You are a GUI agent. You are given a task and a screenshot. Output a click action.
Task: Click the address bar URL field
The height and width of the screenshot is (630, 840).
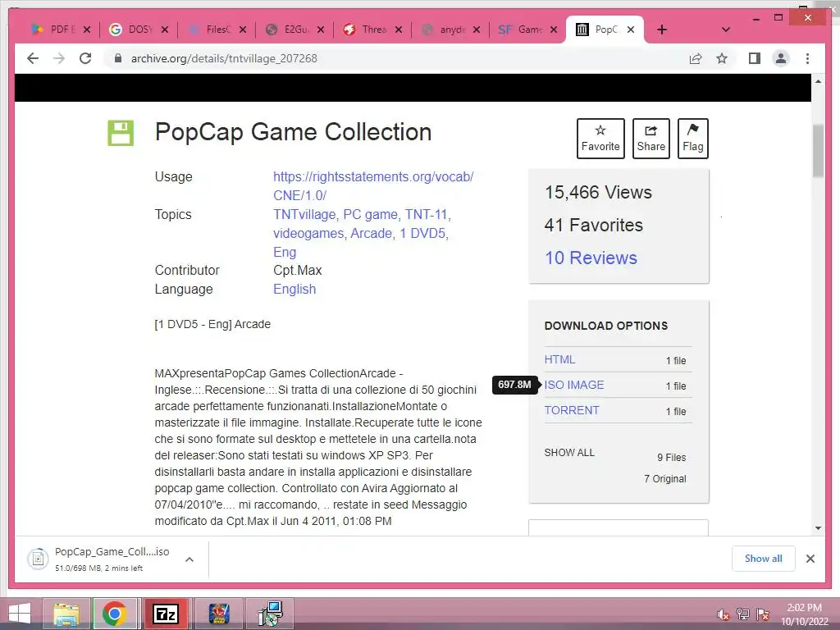pos(396,58)
